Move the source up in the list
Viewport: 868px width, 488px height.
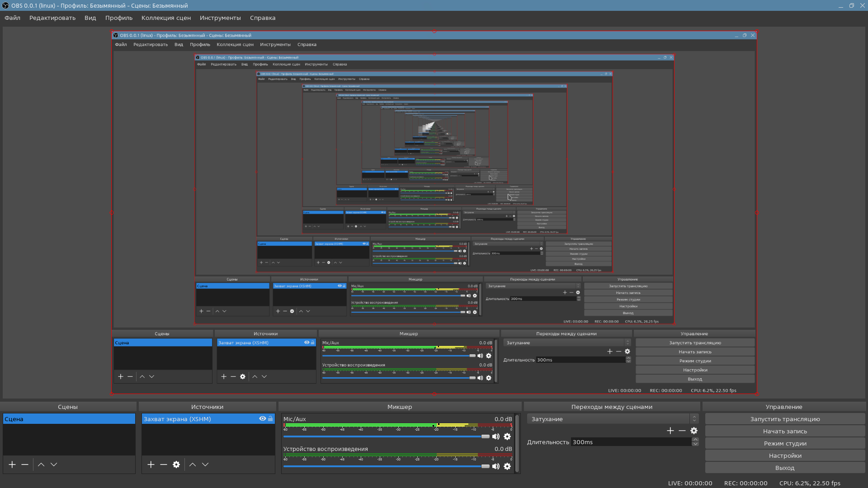point(193,465)
